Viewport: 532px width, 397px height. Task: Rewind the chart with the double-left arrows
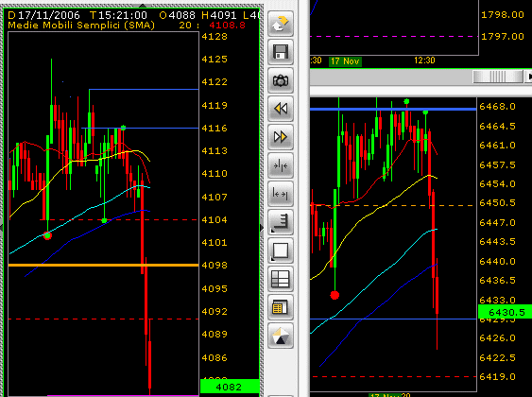(281, 109)
